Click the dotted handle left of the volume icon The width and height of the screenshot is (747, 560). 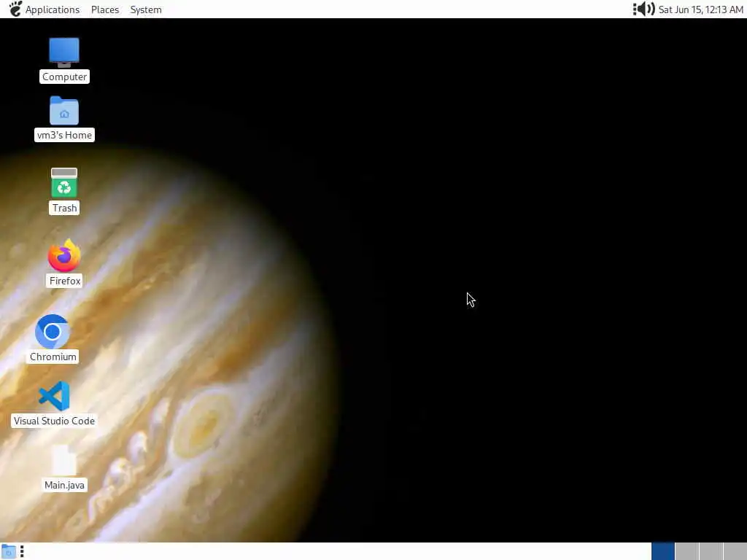[635, 9]
